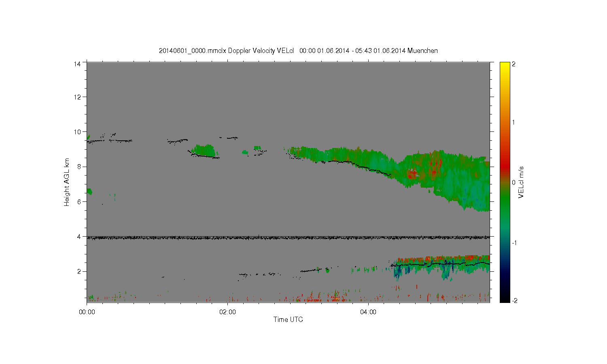Click the red region of the colorbar
This screenshot has width=607, height=364.
[x=505, y=162]
